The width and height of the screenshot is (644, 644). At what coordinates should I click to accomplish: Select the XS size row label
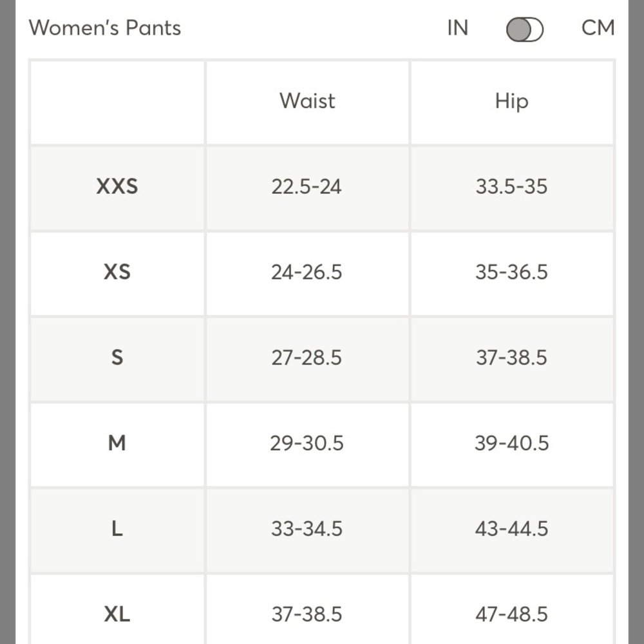click(117, 272)
